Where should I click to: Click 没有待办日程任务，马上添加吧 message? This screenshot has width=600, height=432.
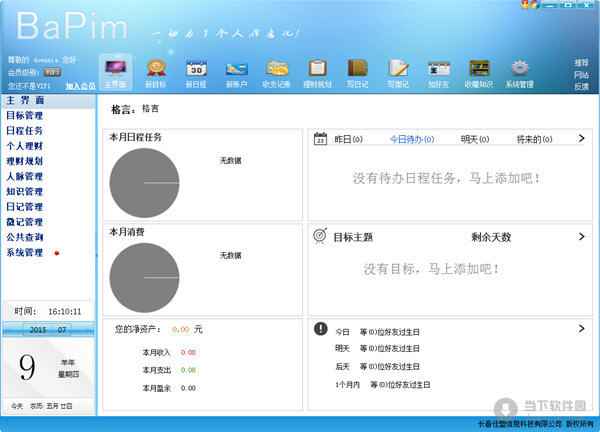[x=446, y=178]
